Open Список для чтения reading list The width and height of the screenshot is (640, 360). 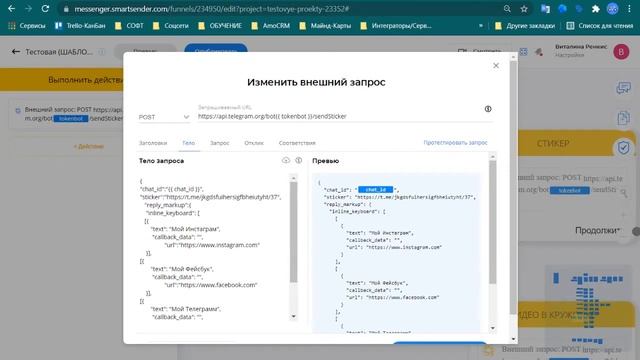600,26
